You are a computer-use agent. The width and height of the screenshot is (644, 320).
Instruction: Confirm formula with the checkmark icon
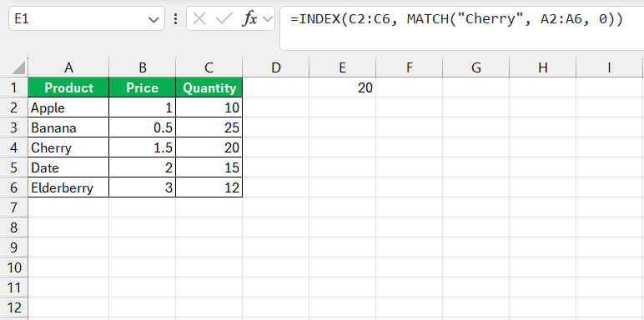pos(224,19)
